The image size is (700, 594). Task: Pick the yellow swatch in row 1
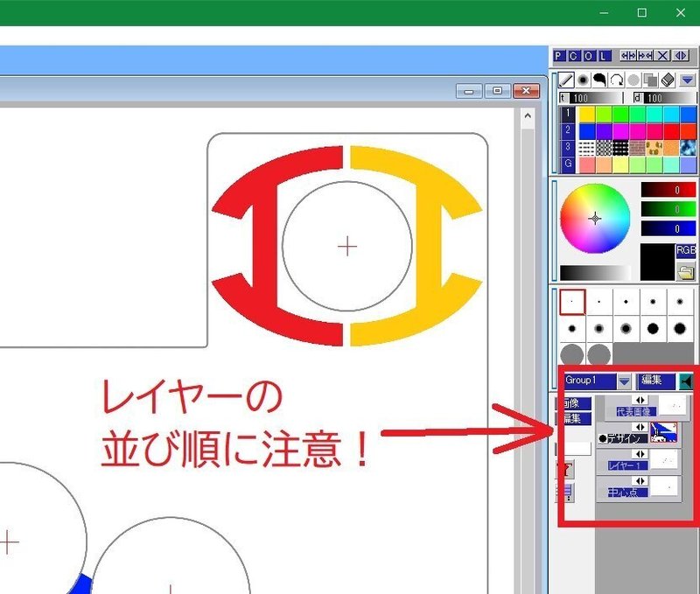point(586,114)
